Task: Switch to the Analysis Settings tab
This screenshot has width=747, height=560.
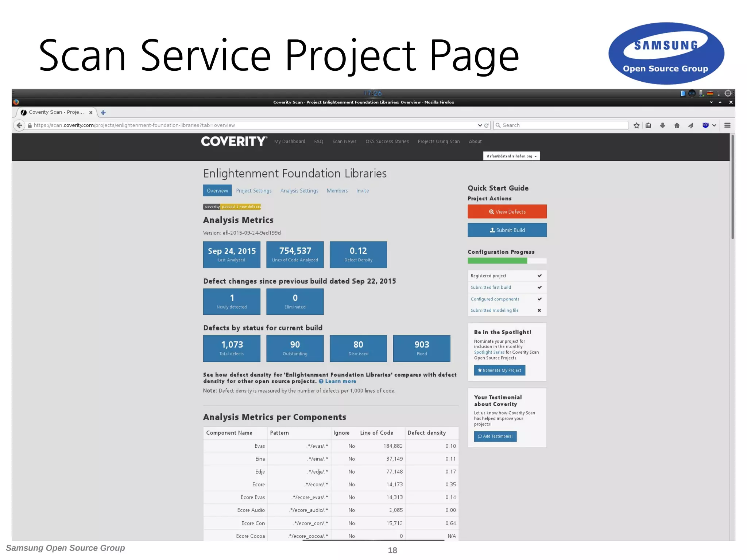Action: click(x=299, y=191)
